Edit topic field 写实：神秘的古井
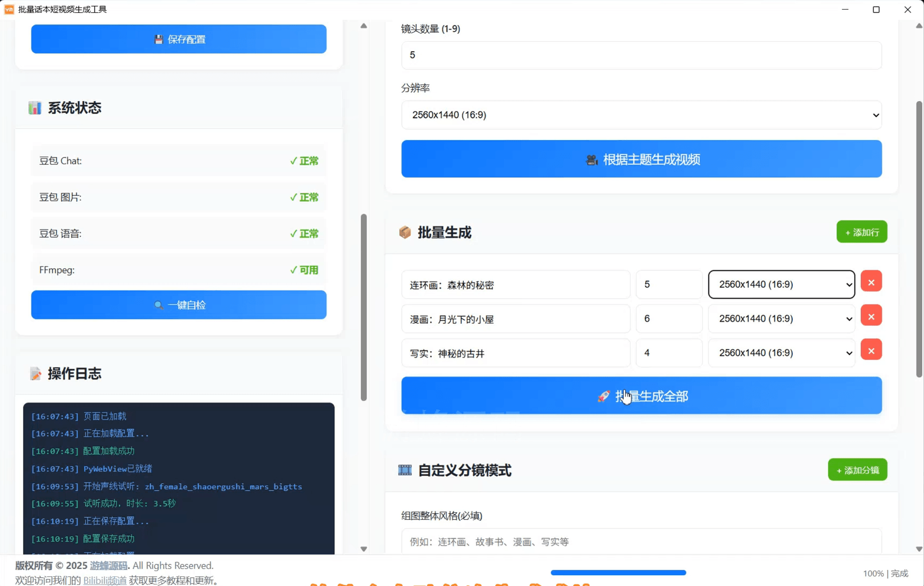Viewport: 924px width, 586px height. [x=516, y=353]
